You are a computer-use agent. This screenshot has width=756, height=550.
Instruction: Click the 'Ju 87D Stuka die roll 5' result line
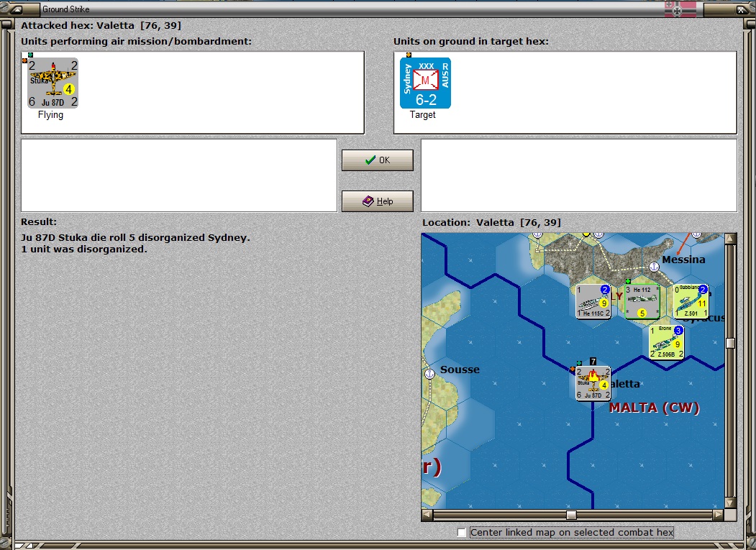[x=135, y=238]
